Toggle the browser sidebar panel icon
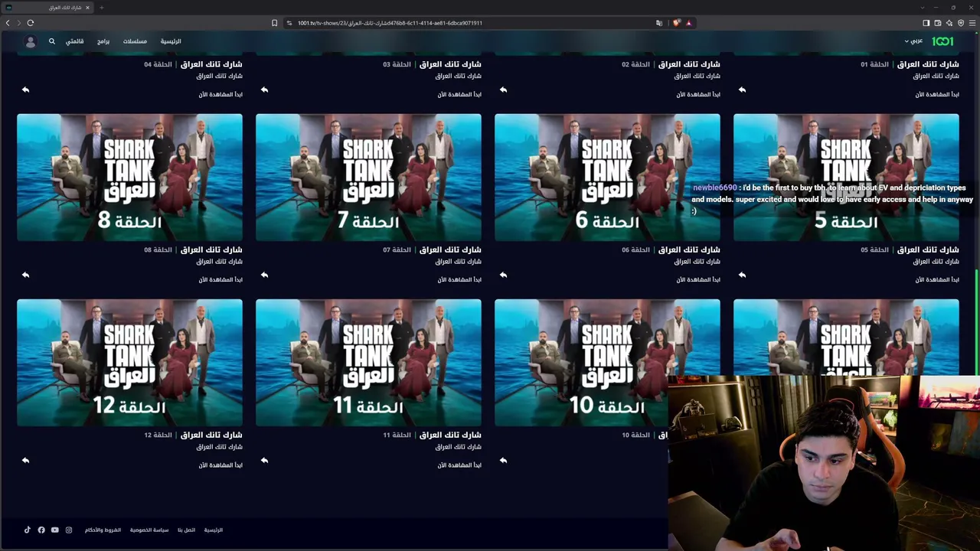The image size is (980, 551). 926,23
